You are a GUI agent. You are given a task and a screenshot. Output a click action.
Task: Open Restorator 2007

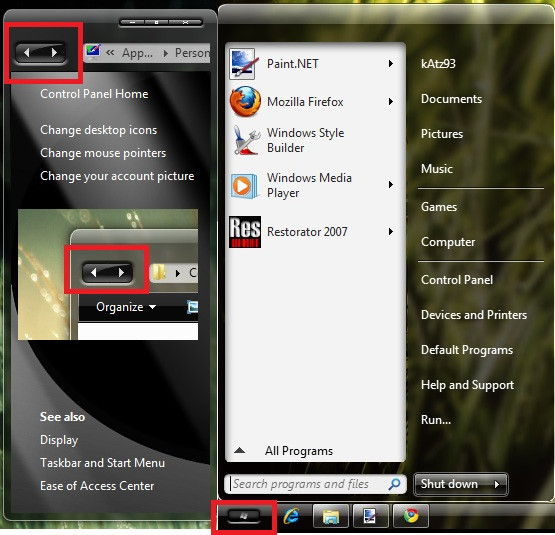click(x=311, y=232)
